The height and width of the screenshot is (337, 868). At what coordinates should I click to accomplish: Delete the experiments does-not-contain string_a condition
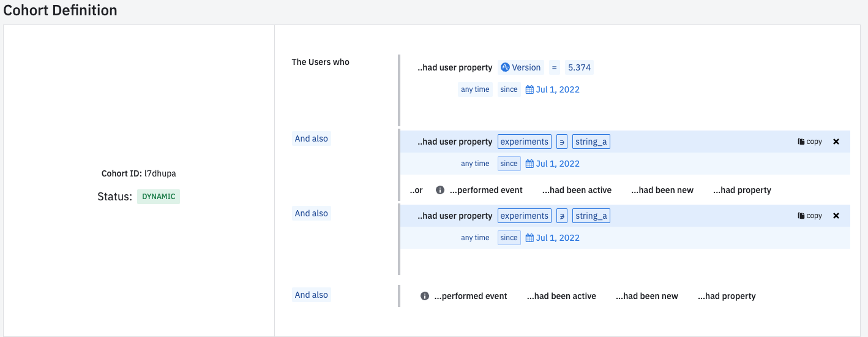(836, 216)
